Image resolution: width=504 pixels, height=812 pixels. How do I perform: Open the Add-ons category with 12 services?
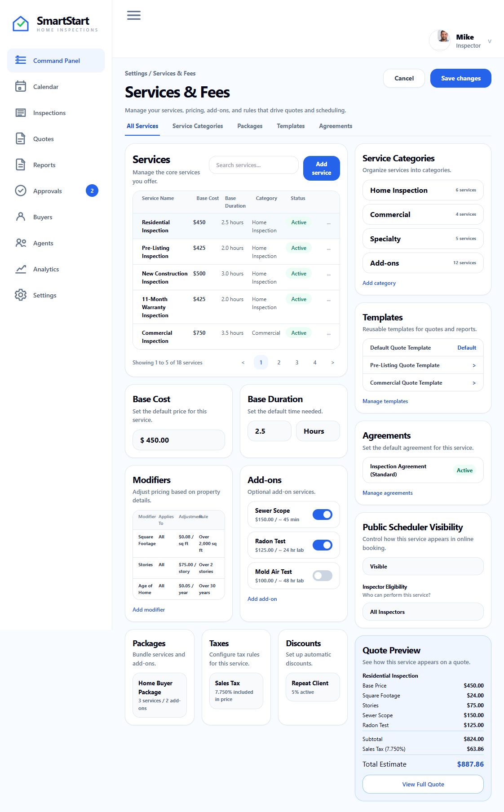[423, 263]
